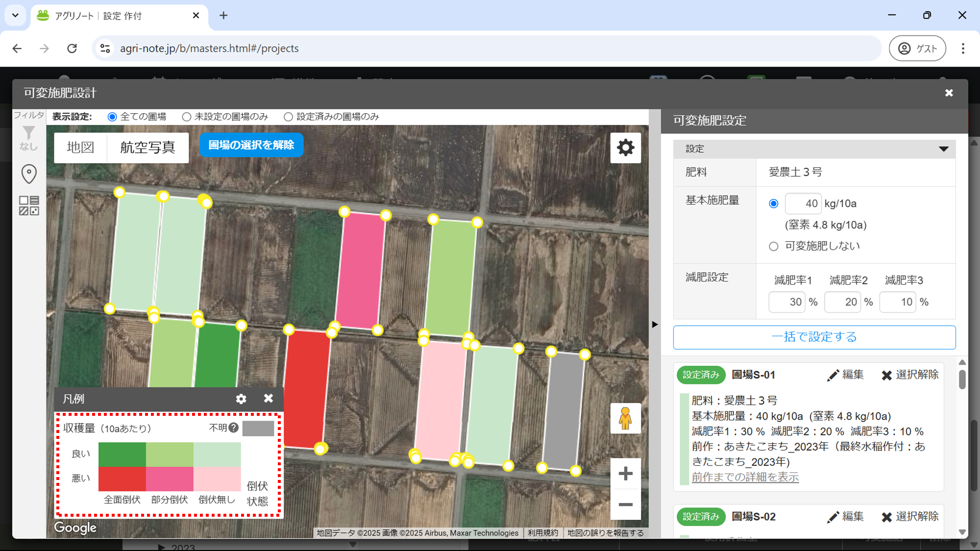Select 未設定の圃場のみ display option
Image resolution: width=980 pixels, height=551 pixels.
tap(187, 117)
